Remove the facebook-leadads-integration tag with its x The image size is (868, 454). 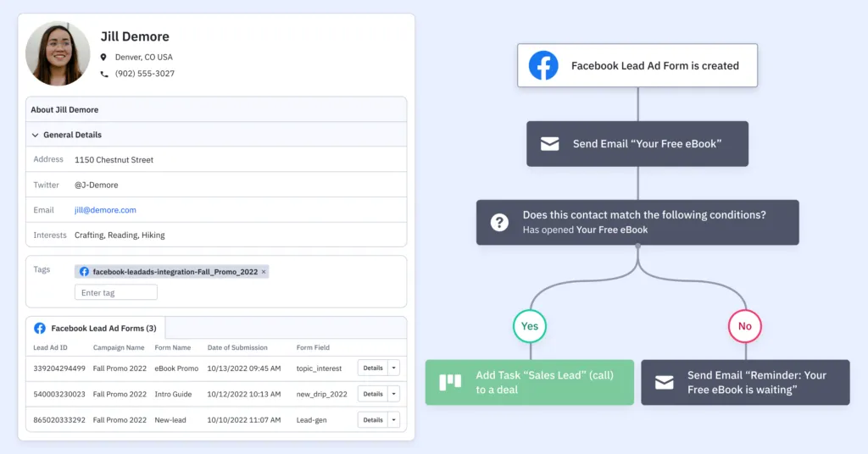(x=264, y=272)
